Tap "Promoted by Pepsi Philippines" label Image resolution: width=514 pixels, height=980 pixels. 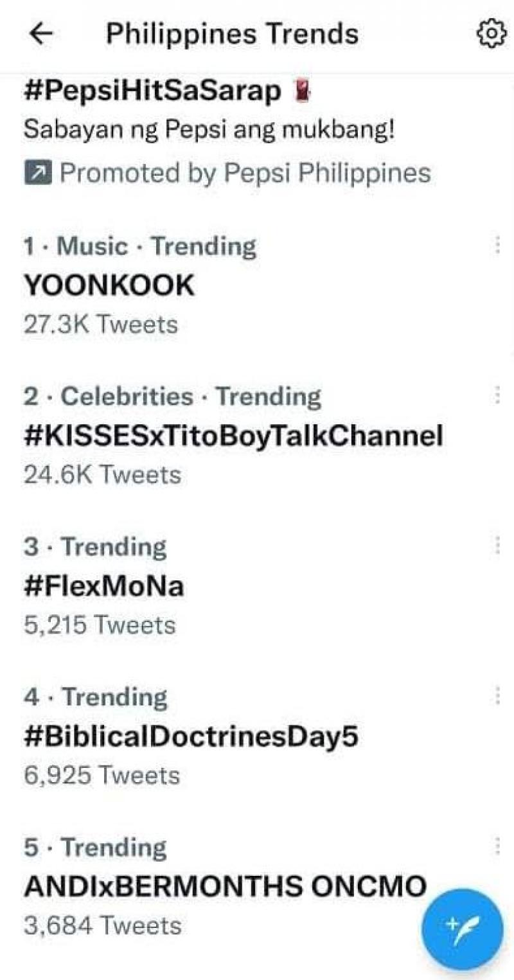(245, 173)
